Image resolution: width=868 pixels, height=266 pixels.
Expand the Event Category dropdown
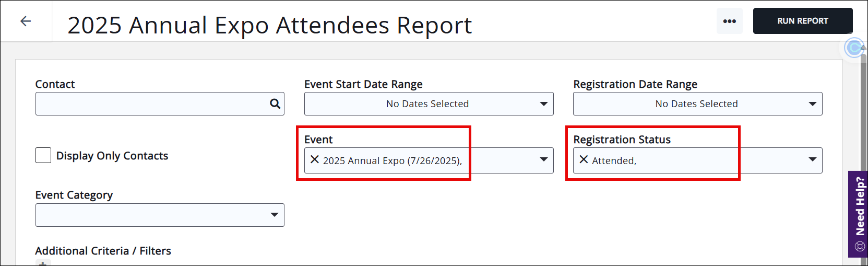(x=160, y=215)
